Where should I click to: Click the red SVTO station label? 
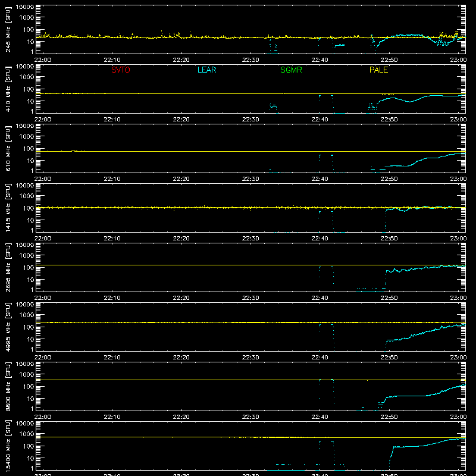121,70
